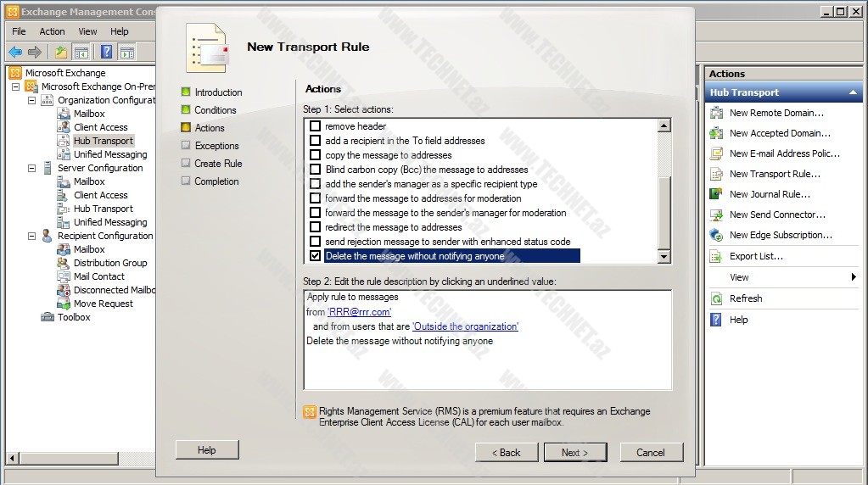The image size is (868, 485).
Task: Select Mail Contact in the tree
Action: [99, 276]
